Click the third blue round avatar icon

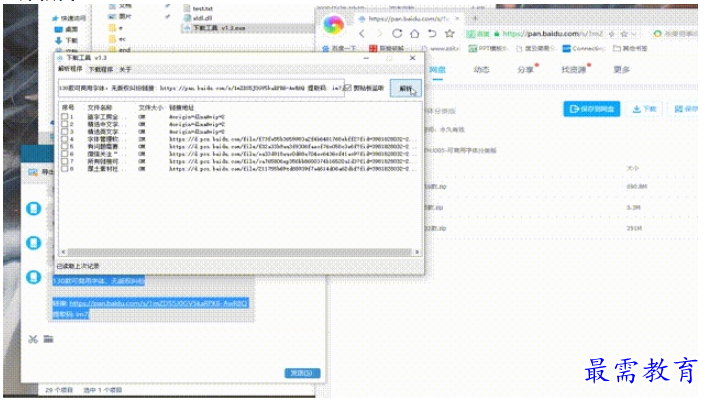click(34, 277)
